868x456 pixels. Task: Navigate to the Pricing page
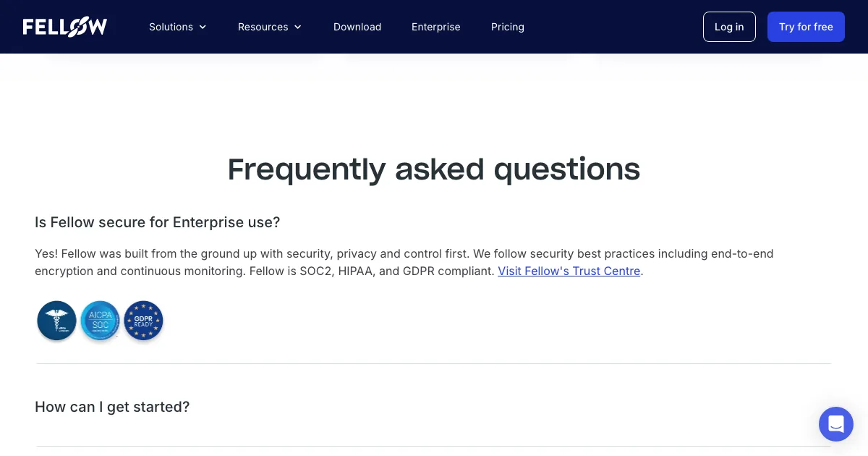coord(508,27)
